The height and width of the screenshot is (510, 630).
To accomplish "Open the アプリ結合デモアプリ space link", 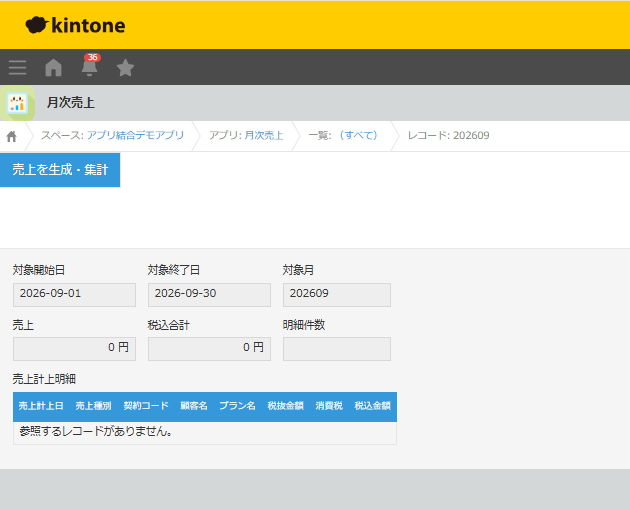I will pyautogui.click(x=135, y=135).
